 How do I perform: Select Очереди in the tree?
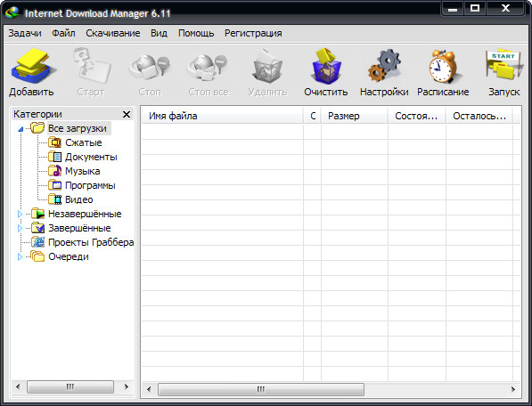point(69,256)
